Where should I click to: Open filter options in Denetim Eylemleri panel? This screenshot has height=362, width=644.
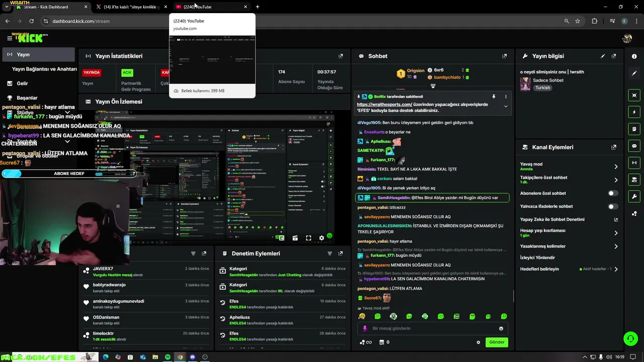click(x=330, y=253)
